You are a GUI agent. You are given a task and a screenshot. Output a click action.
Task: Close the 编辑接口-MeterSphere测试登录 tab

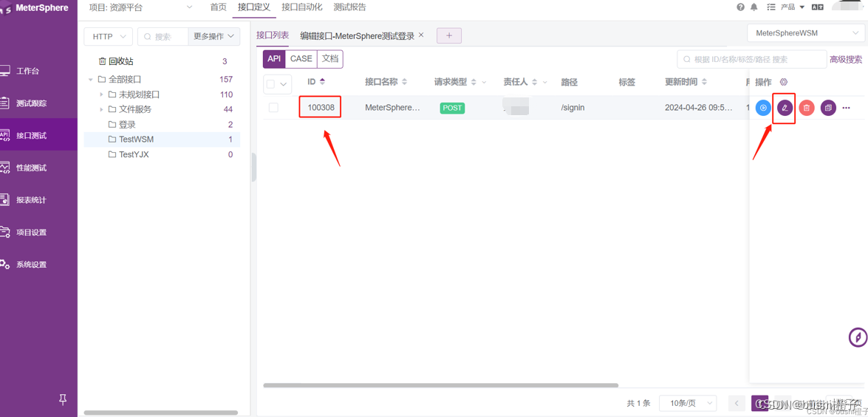(x=421, y=35)
